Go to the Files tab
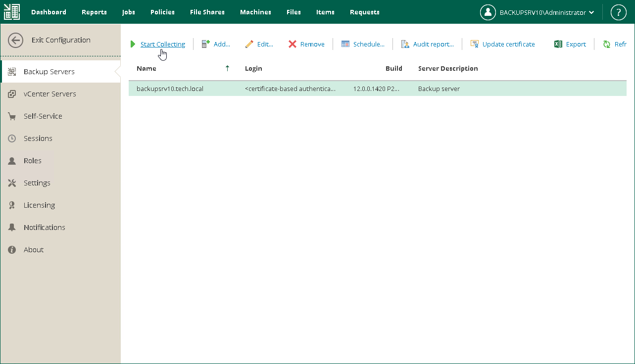Viewport: 635px width, 364px height. pos(293,12)
